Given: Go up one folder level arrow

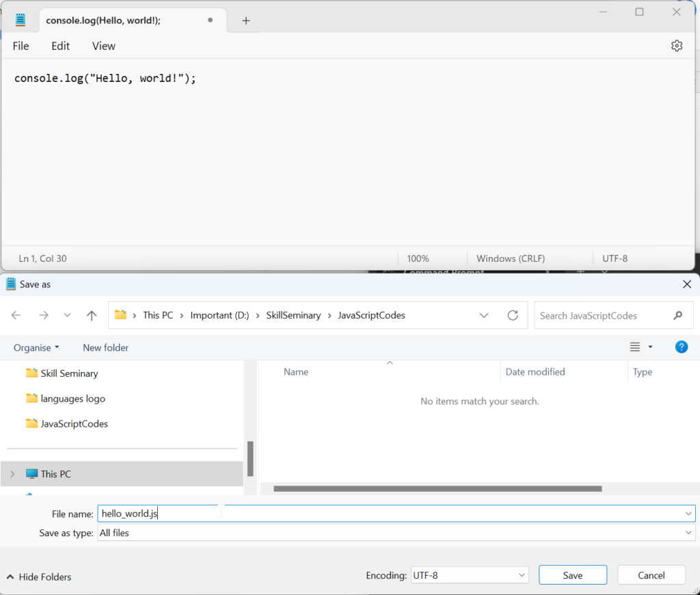Looking at the screenshot, I should 92,315.
